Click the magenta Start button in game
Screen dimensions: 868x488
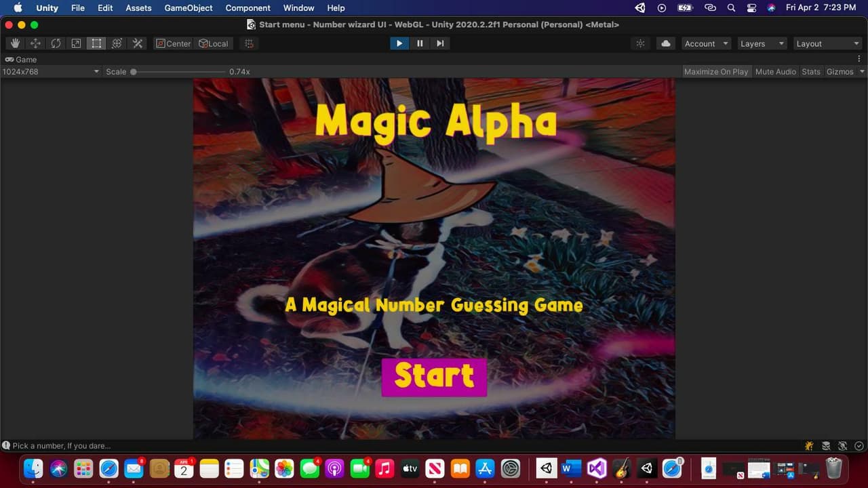(x=434, y=377)
